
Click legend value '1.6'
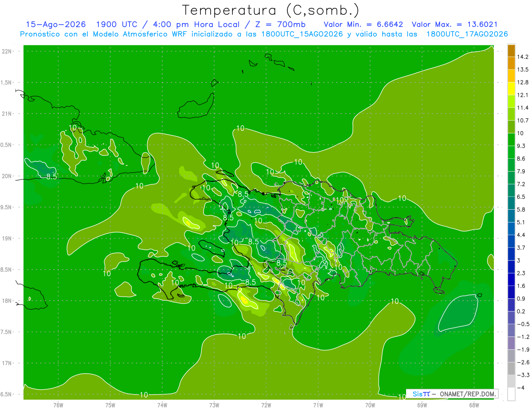[521, 286]
